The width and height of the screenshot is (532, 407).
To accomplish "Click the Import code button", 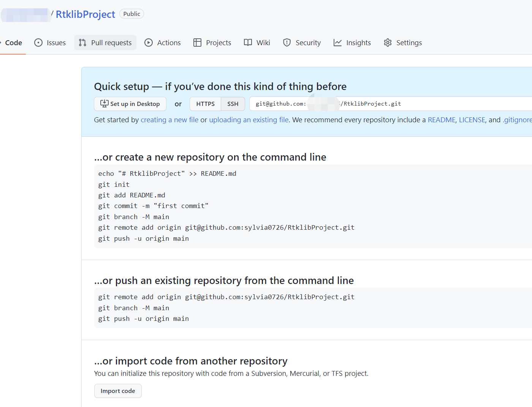I will pyautogui.click(x=118, y=391).
